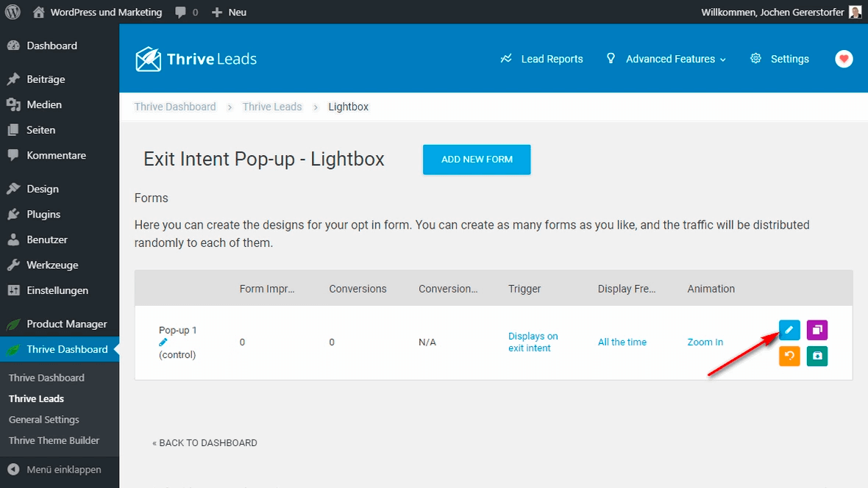
Task: Click N/A conversion rate cell
Action: (427, 342)
